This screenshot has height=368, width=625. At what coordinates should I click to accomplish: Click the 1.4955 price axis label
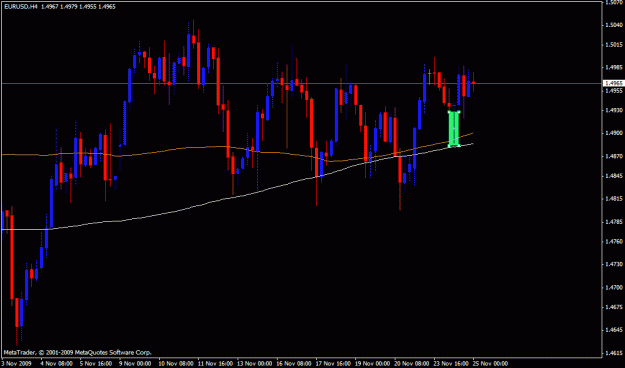click(x=613, y=91)
